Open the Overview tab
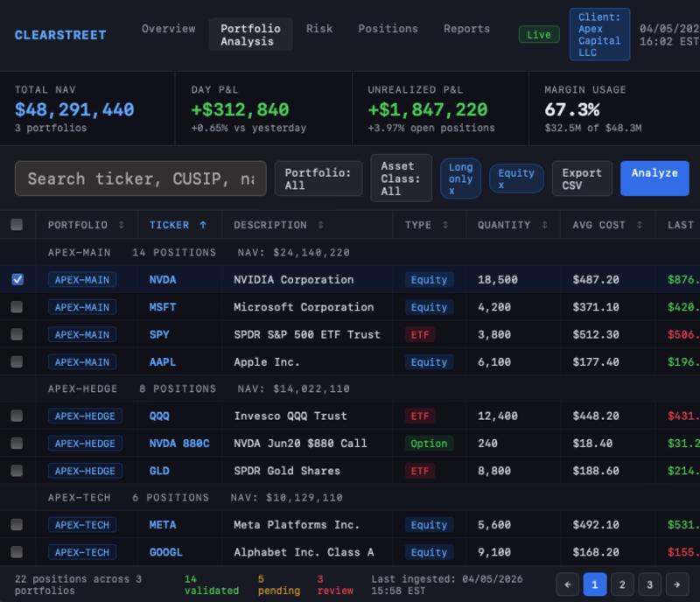The image size is (700, 602). (168, 29)
